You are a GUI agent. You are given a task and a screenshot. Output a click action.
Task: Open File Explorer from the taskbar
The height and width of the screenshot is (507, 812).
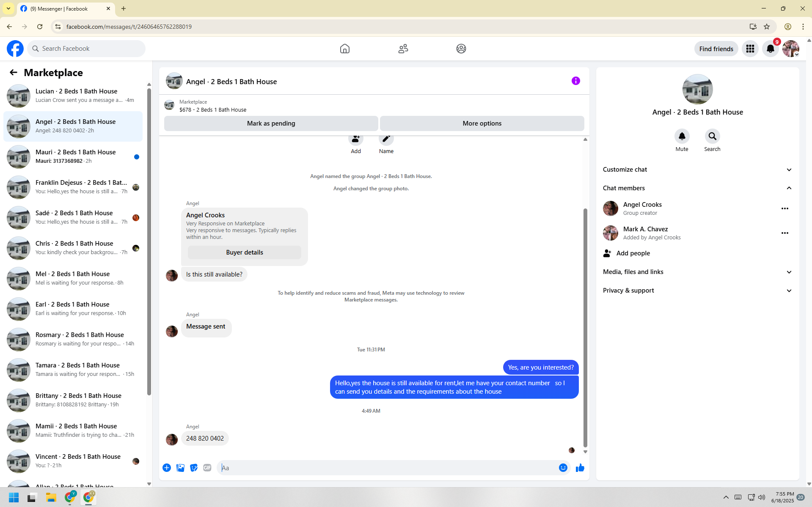point(51,497)
